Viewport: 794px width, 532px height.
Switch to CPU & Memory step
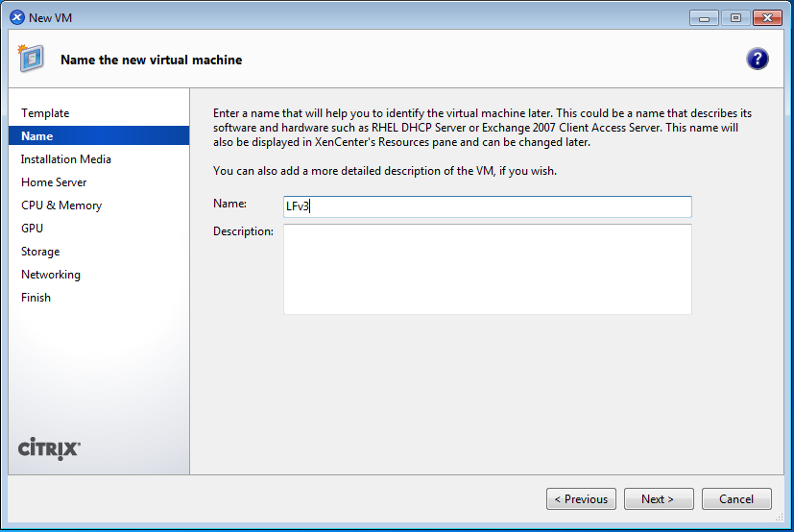coord(61,206)
